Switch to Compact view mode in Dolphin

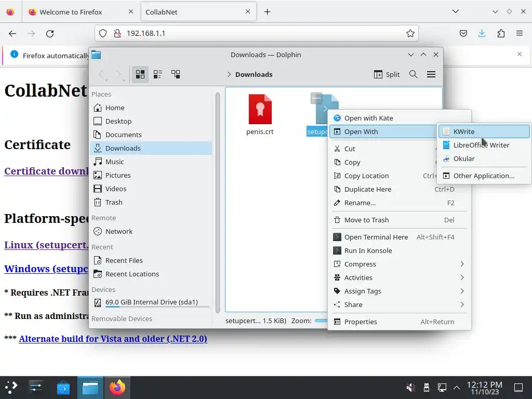pos(158,74)
